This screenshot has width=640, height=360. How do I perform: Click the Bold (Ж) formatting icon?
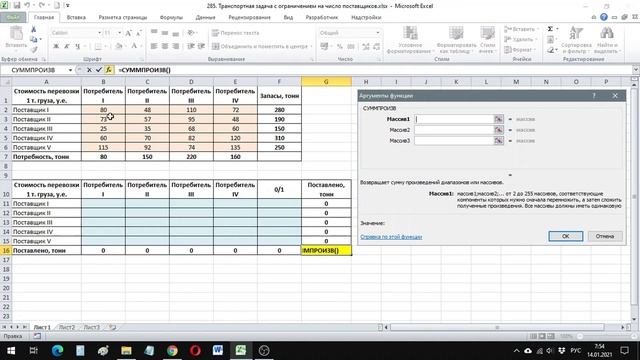(56, 46)
